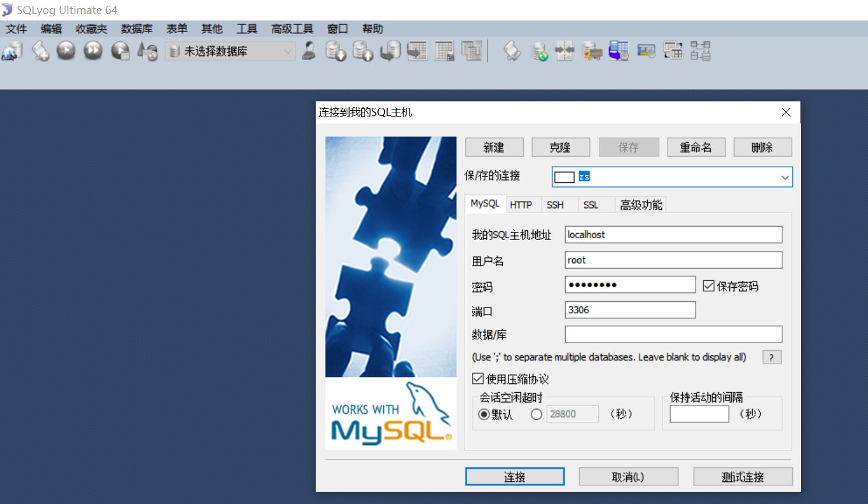
Task: Click the new query editor icon
Action: click(40, 51)
